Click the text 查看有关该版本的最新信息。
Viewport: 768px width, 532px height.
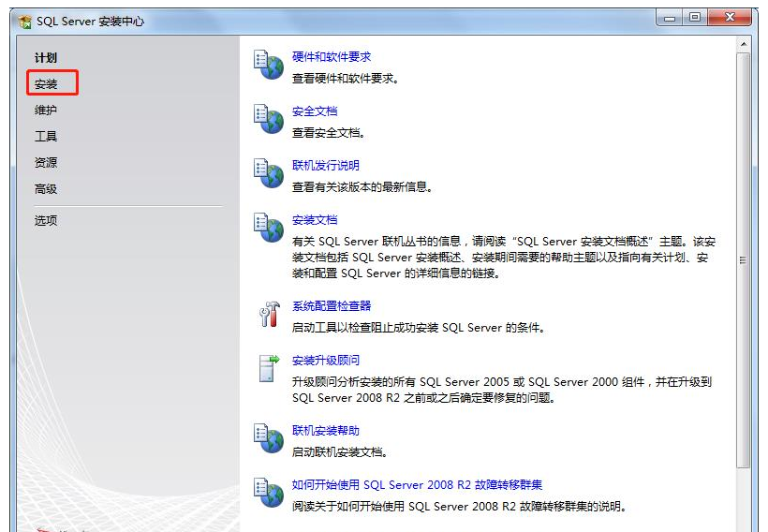(x=362, y=187)
